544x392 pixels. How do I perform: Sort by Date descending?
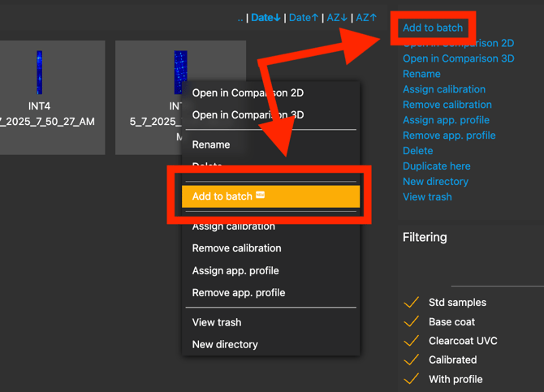coord(266,17)
